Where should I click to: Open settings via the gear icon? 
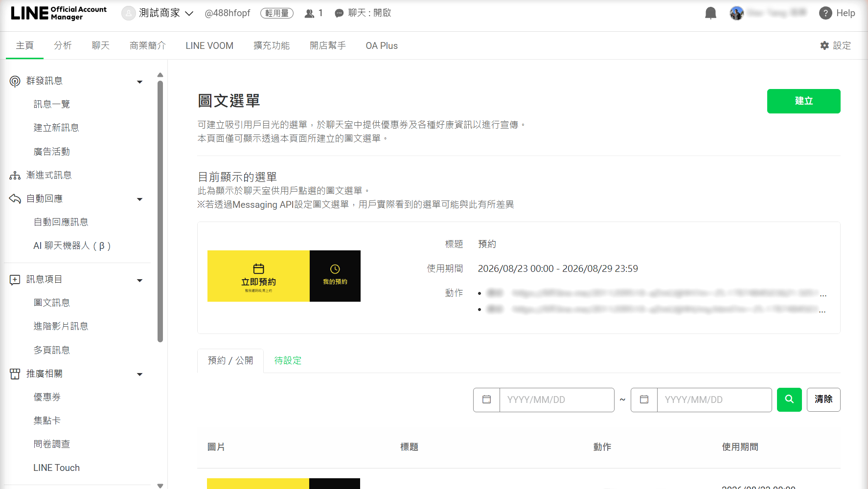tap(824, 45)
